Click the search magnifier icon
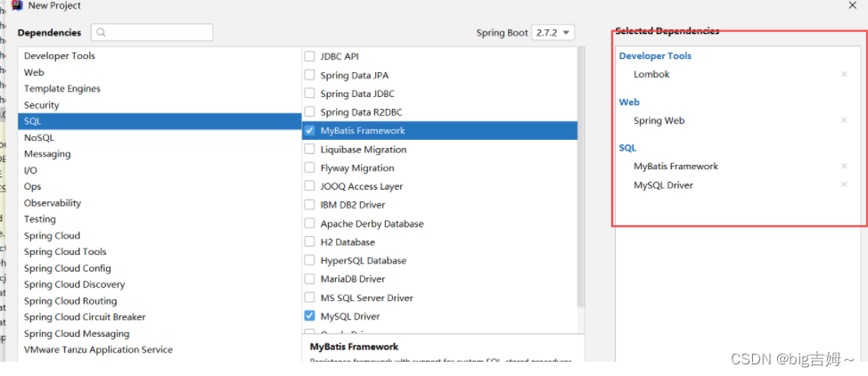 pos(101,33)
